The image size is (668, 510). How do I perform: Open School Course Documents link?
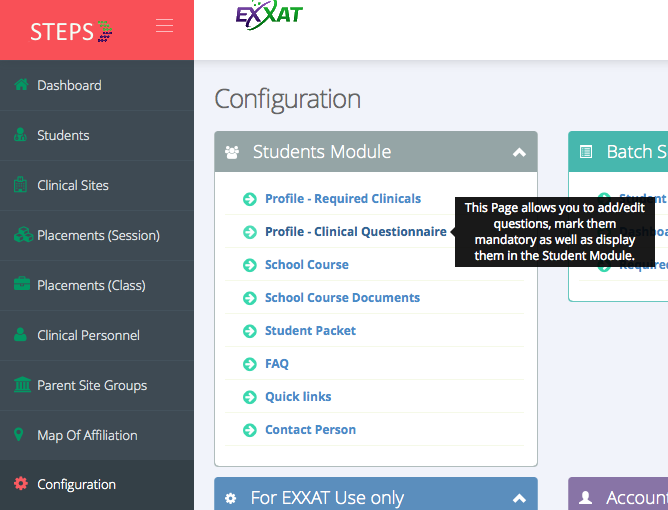pos(342,298)
